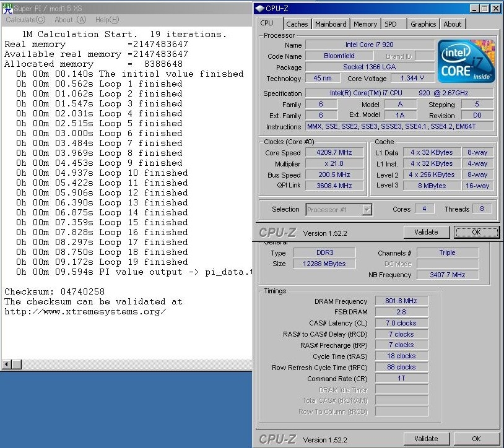The image size is (504, 448).
Task: Click the Core Speed value field
Action: tap(334, 153)
